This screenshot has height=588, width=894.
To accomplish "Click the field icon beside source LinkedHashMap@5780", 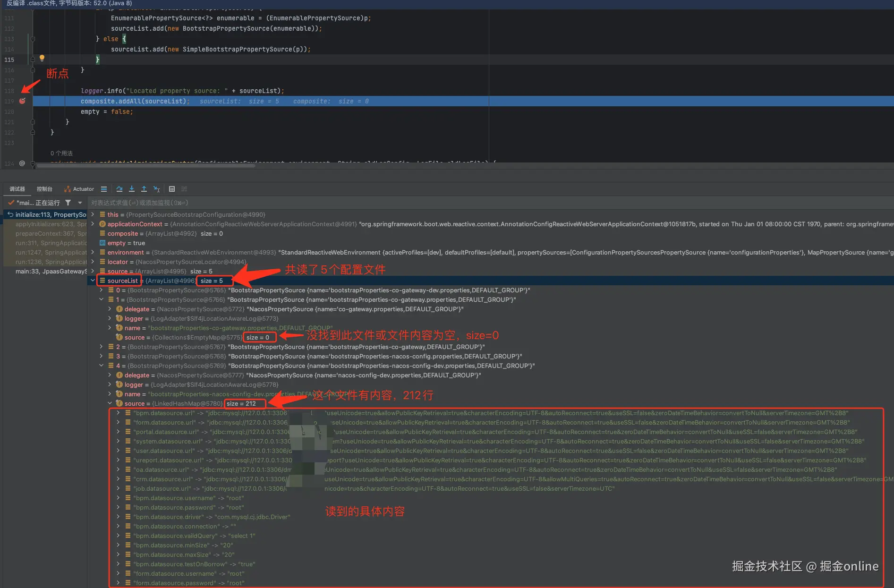I will click(119, 403).
